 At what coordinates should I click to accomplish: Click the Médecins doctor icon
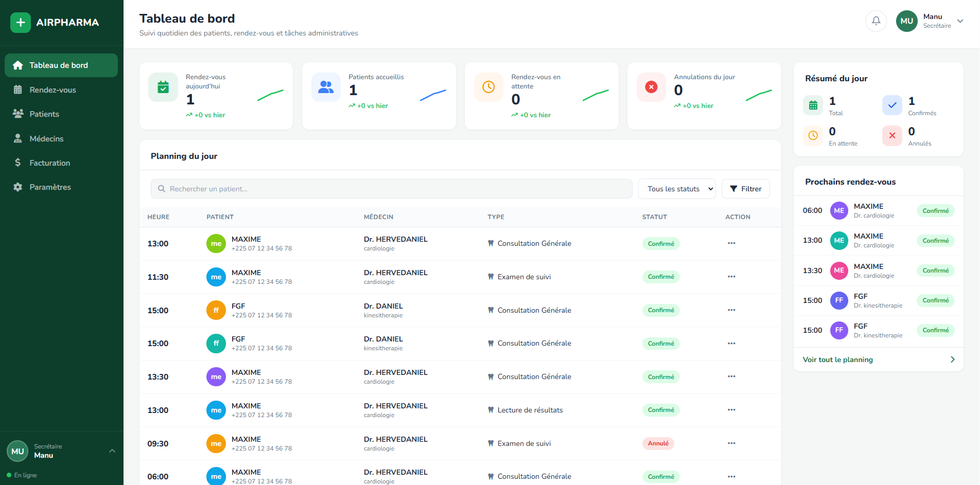pos(18,138)
